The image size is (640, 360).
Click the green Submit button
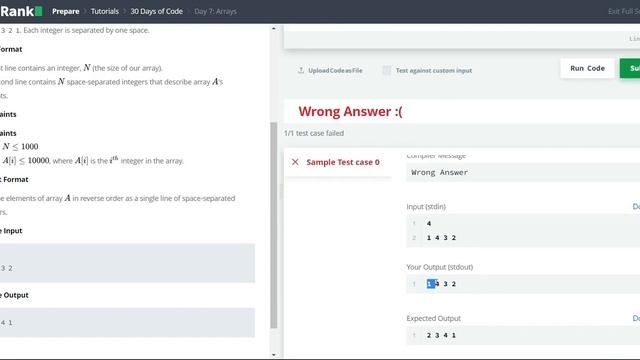(x=630, y=68)
